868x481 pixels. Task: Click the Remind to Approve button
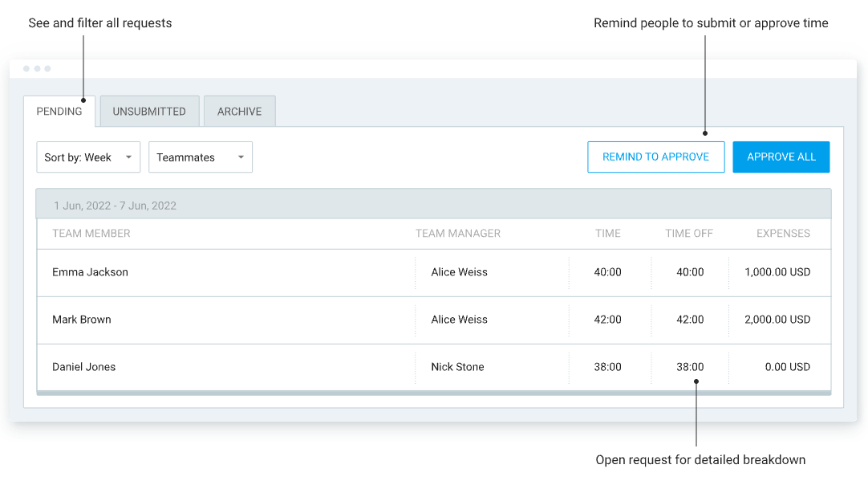(655, 157)
